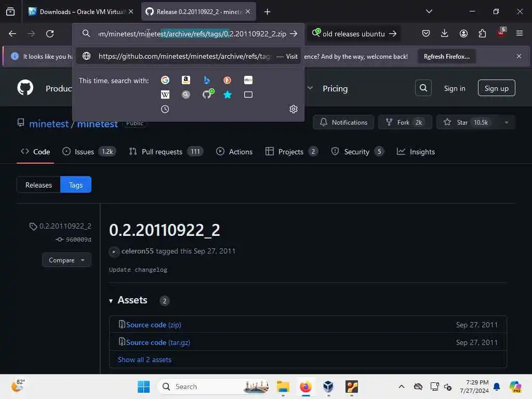Expand the Compare dropdown
Viewport: 532px width, 399px height.
(x=66, y=260)
